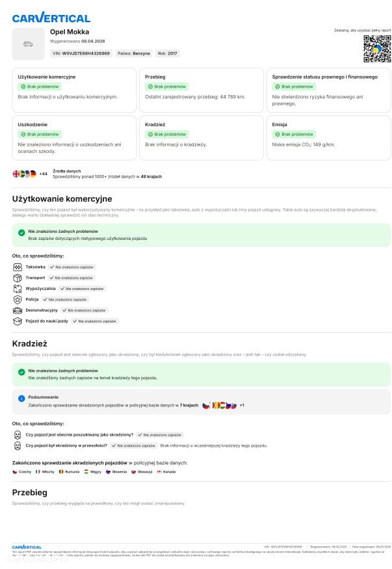The width and height of the screenshot is (392, 569).
Task: Click the Pojazd do nauki jazdy icon
Action: point(18,321)
